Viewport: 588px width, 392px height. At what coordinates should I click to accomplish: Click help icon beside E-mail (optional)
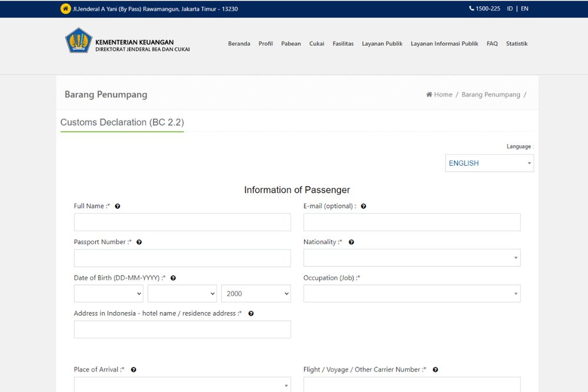tap(363, 206)
